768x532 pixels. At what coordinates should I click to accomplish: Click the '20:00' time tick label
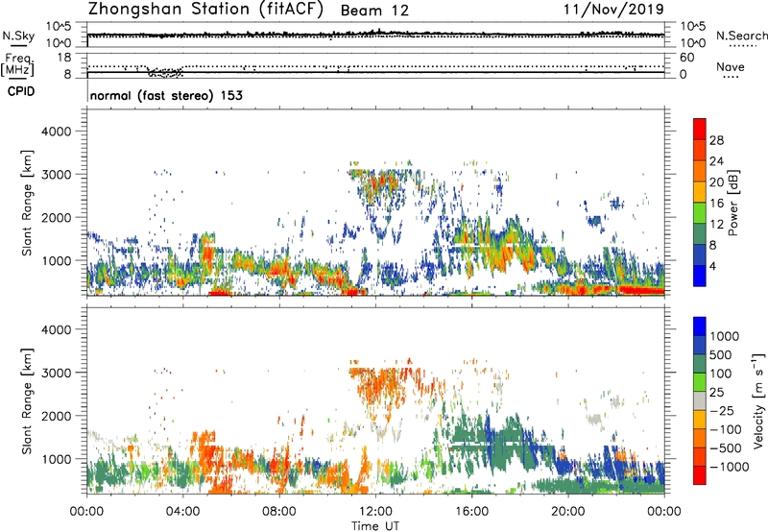click(x=567, y=512)
